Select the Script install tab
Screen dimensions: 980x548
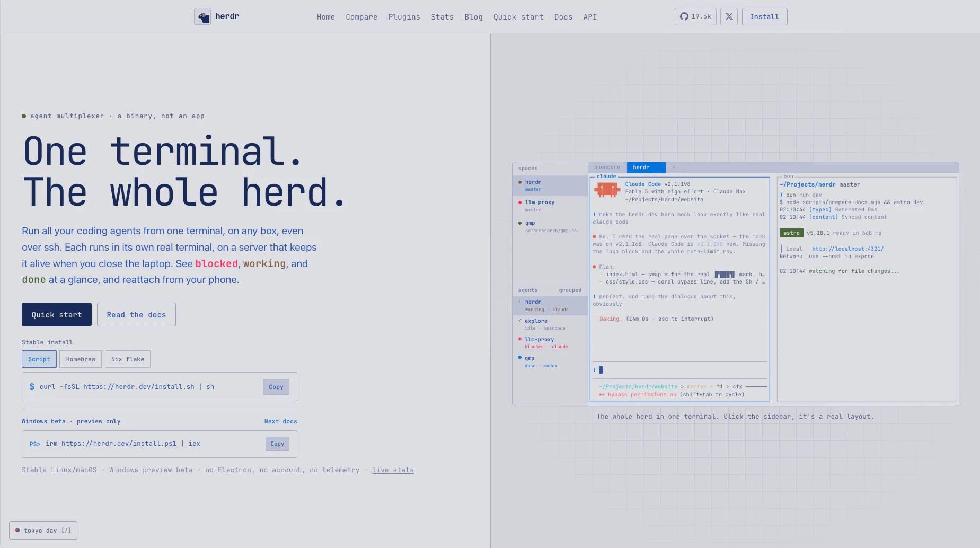pos(39,359)
